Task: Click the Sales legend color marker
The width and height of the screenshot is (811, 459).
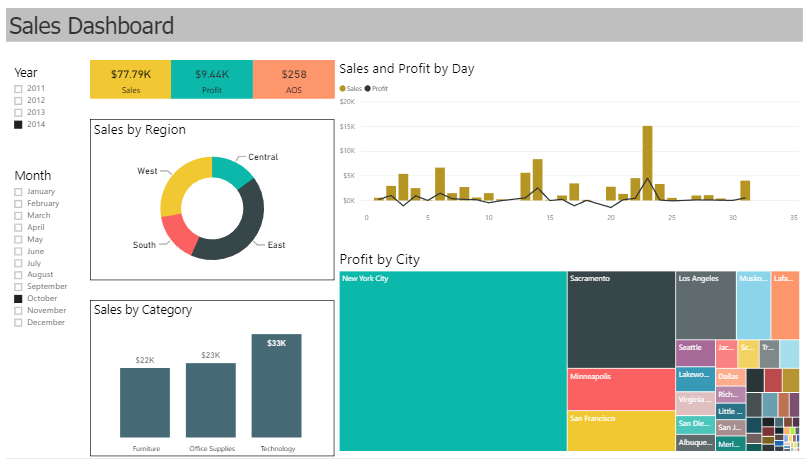Action: [343, 89]
